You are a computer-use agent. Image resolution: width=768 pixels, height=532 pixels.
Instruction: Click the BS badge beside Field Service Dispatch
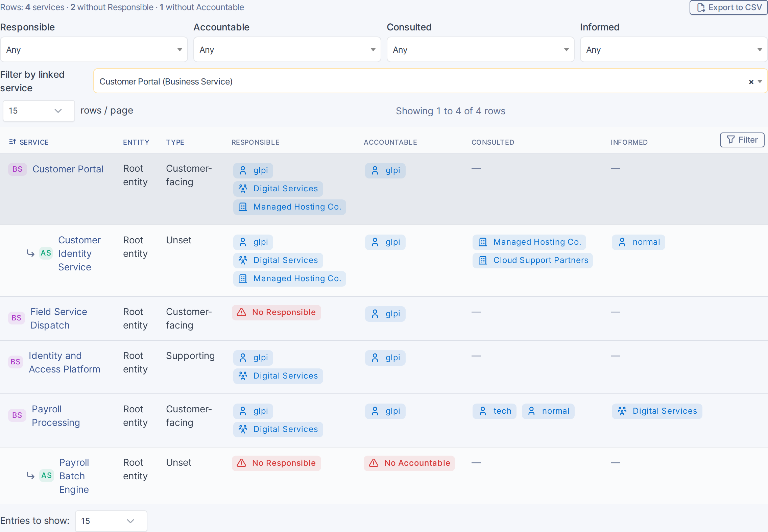(x=16, y=318)
